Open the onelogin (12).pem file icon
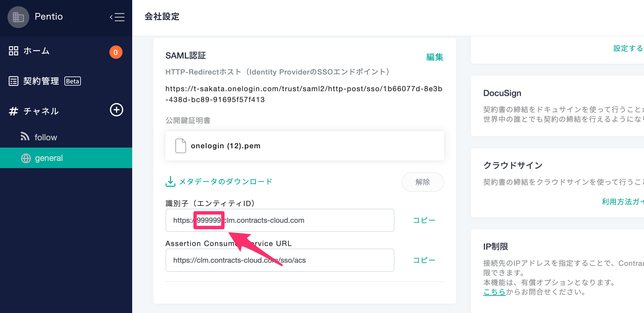The image size is (644, 313). [x=181, y=146]
